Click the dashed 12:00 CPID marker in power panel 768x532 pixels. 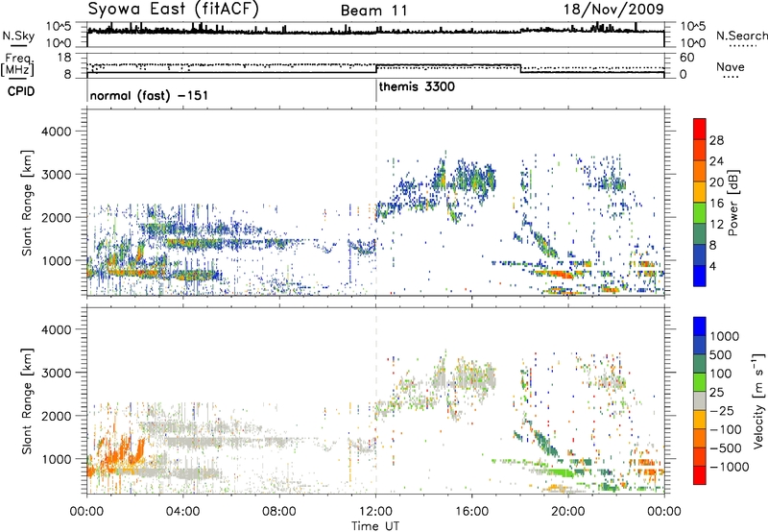376,202
